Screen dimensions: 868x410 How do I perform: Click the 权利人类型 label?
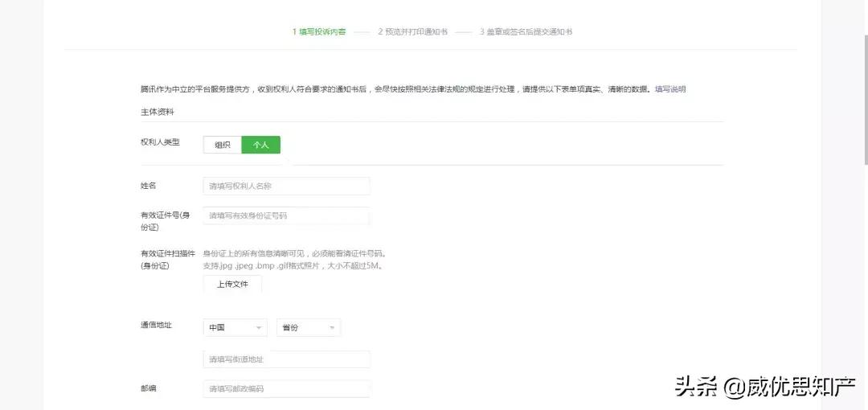[x=160, y=142]
